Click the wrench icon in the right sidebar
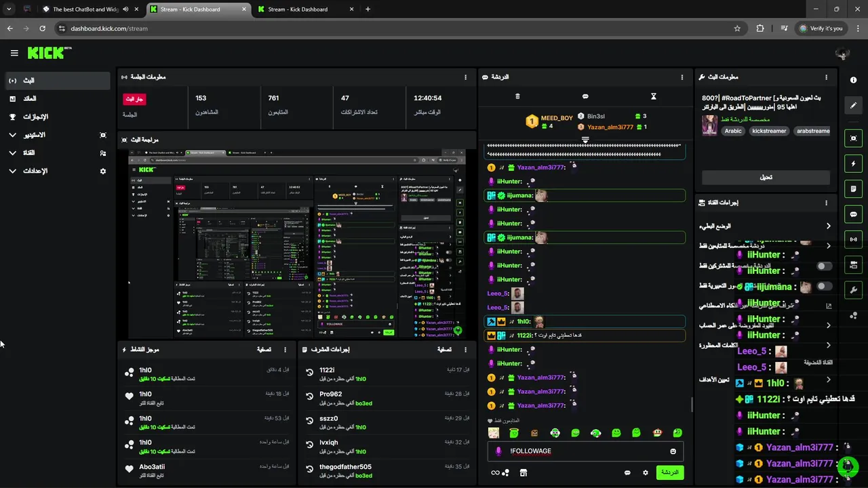This screenshot has height=488, width=868. tap(853, 289)
